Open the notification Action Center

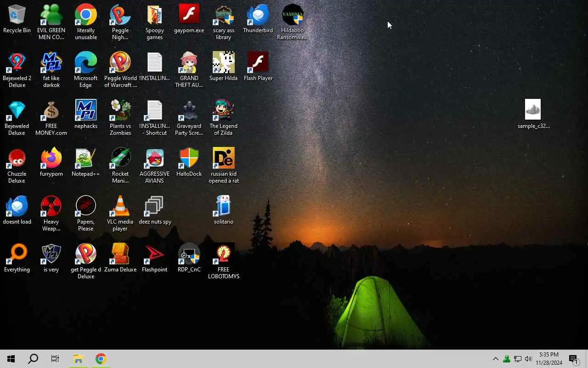point(574,359)
